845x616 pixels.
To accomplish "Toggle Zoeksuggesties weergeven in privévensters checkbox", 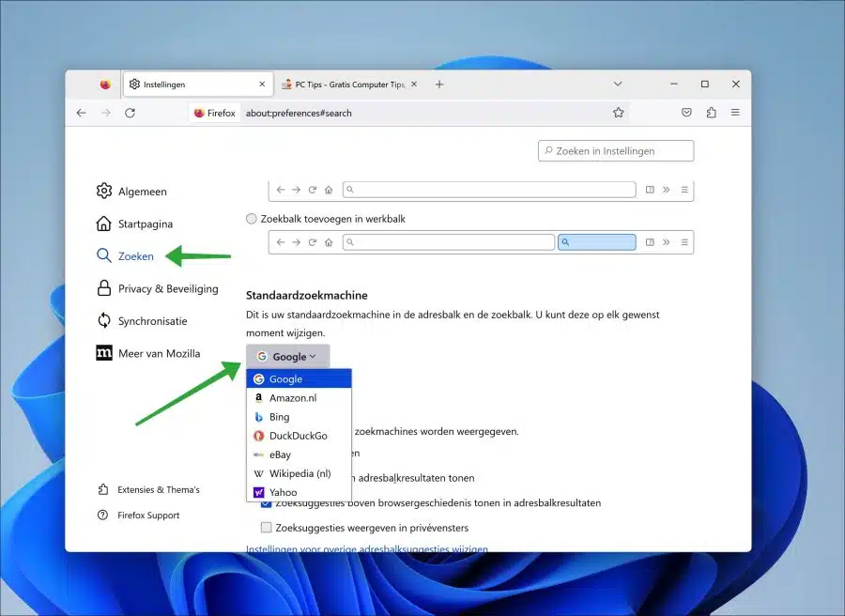I will pyautogui.click(x=267, y=528).
